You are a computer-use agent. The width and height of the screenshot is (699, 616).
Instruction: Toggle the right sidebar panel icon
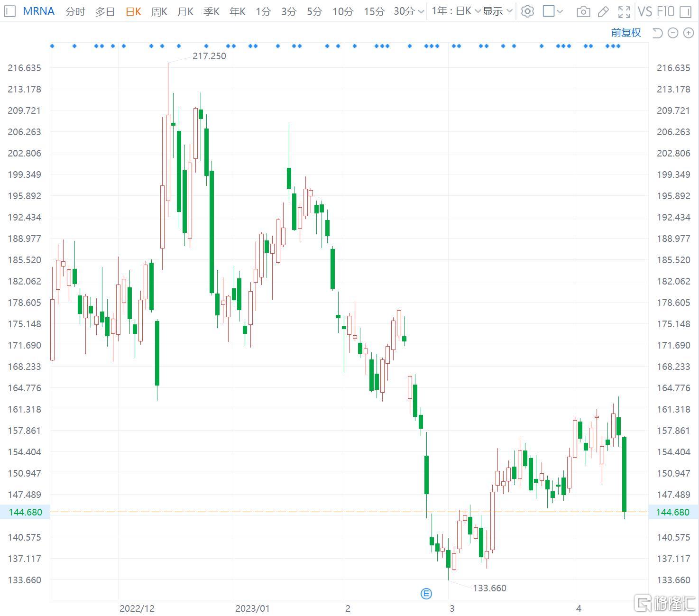pos(685,11)
